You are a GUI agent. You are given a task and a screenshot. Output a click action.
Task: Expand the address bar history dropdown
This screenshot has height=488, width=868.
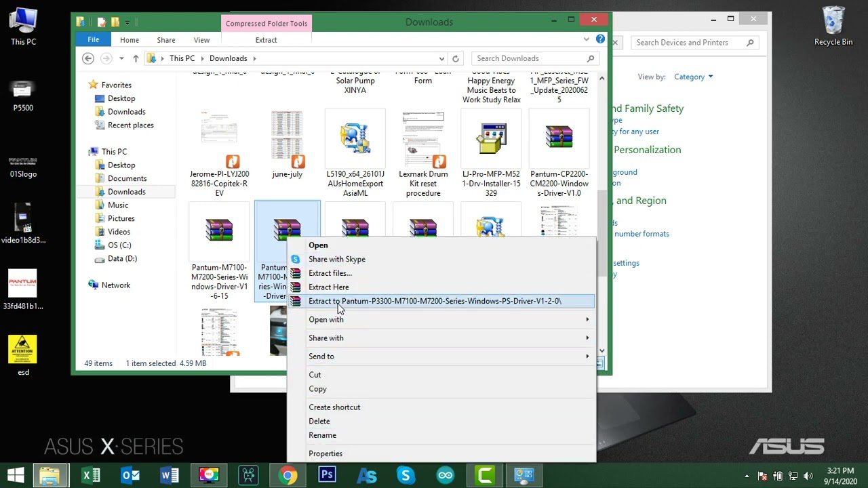click(441, 58)
